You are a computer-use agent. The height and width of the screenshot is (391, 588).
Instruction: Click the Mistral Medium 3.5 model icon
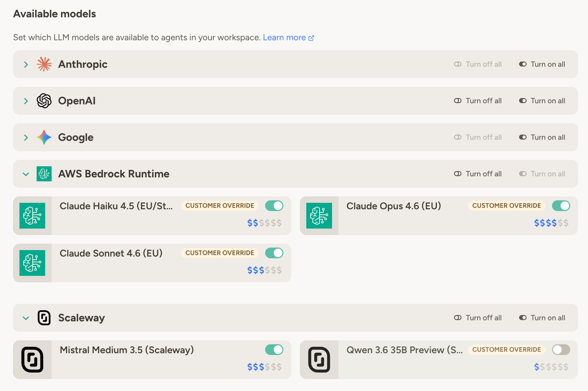(32, 360)
